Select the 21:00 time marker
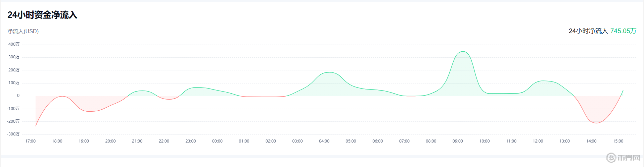The image size is (644, 167). 137,141
